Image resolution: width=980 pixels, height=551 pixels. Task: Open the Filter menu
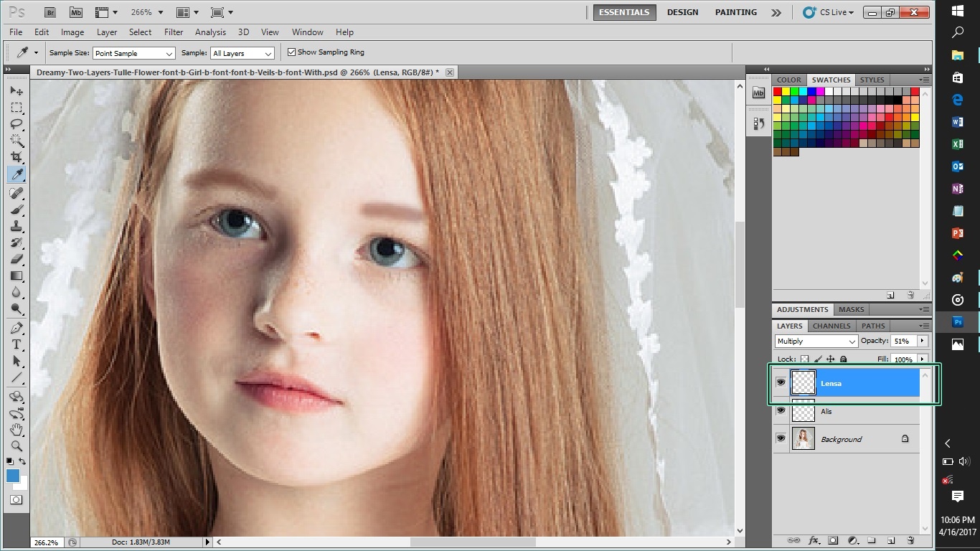(x=174, y=32)
